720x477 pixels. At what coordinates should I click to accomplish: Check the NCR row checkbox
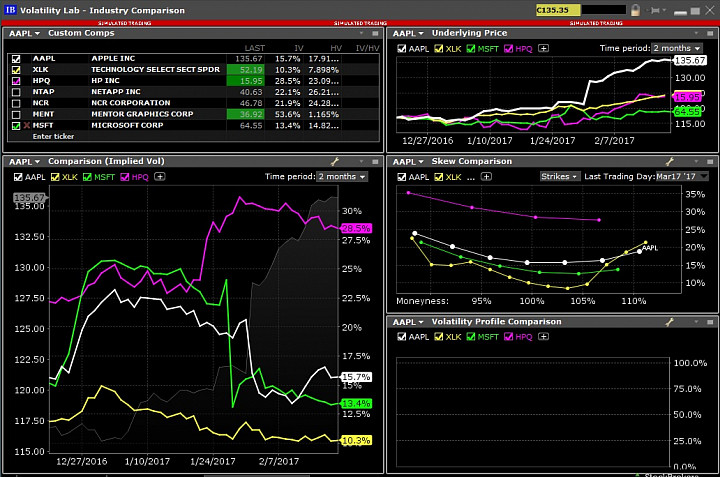(x=16, y=103)
